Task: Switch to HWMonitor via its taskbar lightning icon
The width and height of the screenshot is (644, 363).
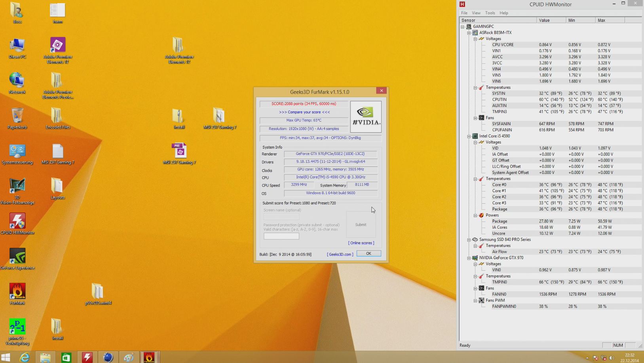Action: click(x=87, y=357)
